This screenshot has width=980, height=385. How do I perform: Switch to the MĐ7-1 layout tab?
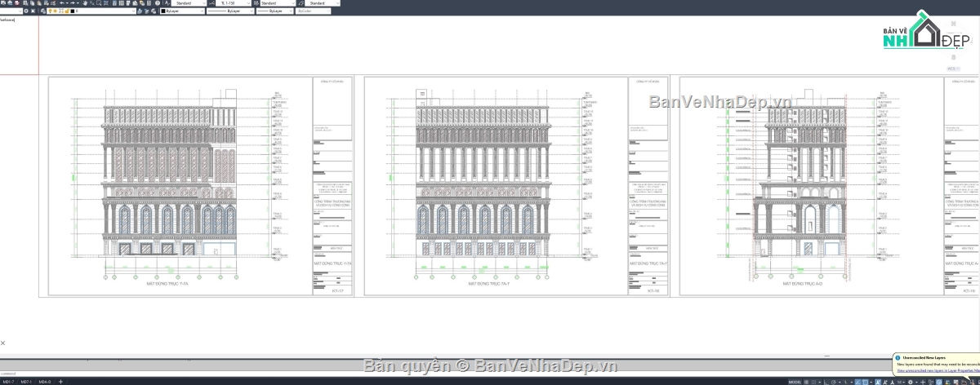pos(26,382)
